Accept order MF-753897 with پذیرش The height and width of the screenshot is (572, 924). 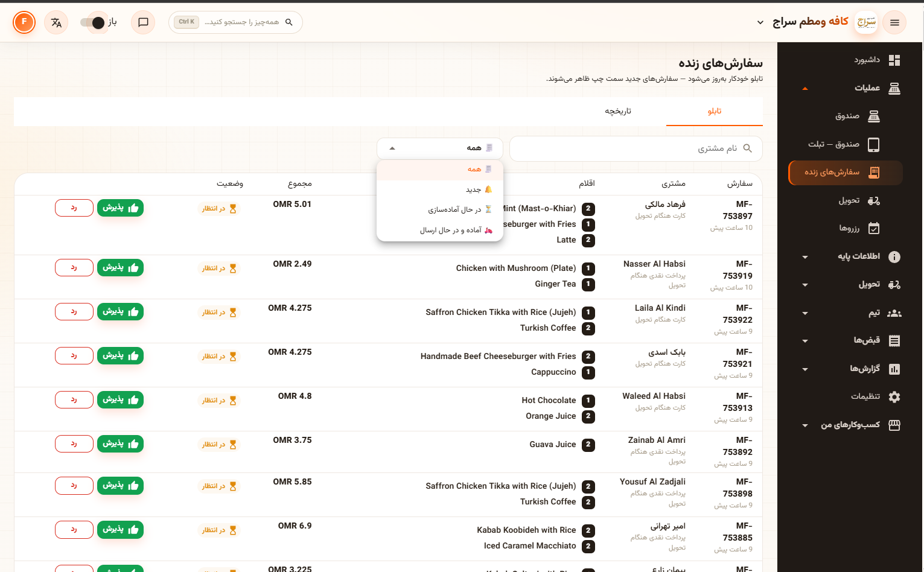[x=120, y=208]
